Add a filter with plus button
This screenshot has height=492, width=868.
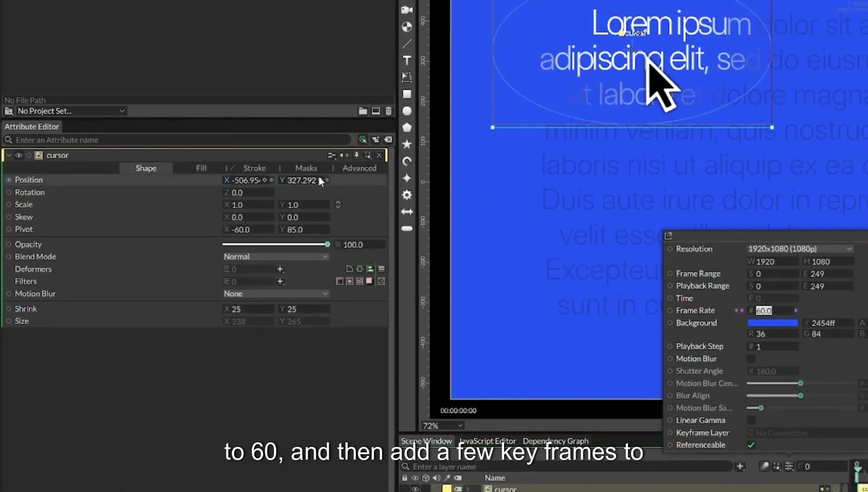tap(280, 281)
